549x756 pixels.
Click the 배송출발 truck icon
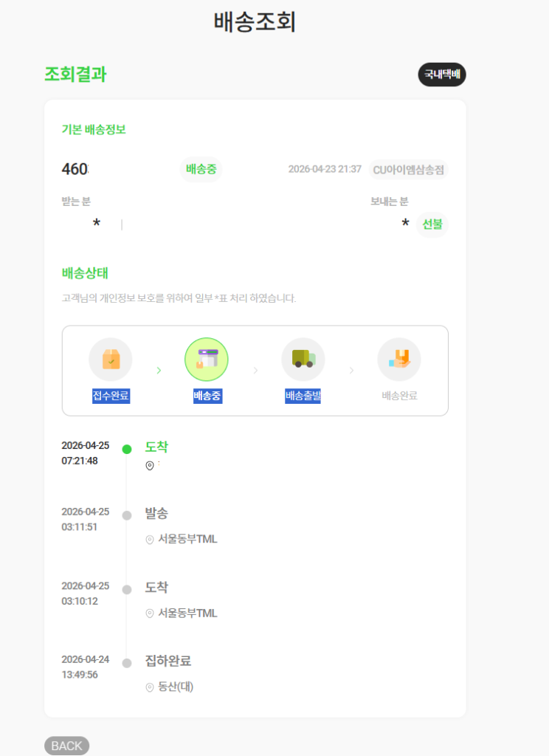[303, 360]
